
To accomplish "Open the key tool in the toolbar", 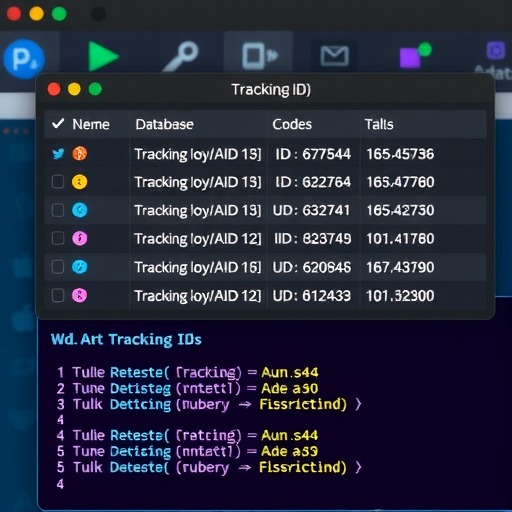I will (181, 56).
